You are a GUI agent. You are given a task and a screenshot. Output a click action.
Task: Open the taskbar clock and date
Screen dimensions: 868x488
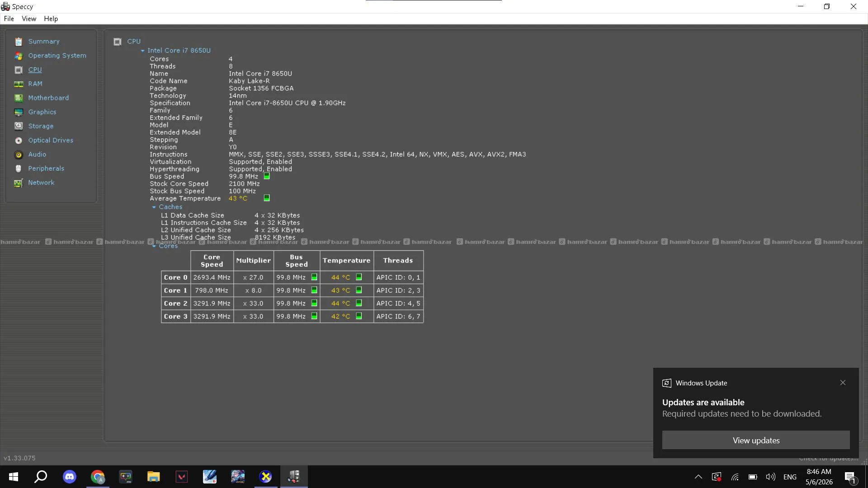click(819, 477)
